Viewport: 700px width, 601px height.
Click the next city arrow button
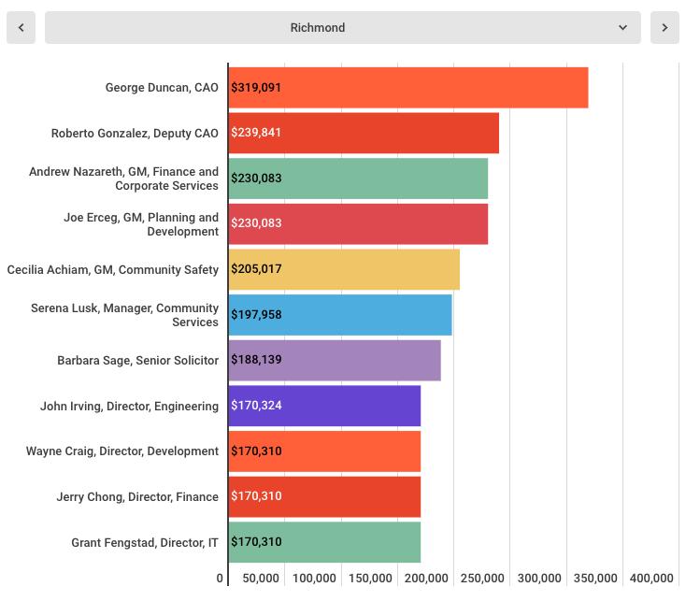point(664,28)
